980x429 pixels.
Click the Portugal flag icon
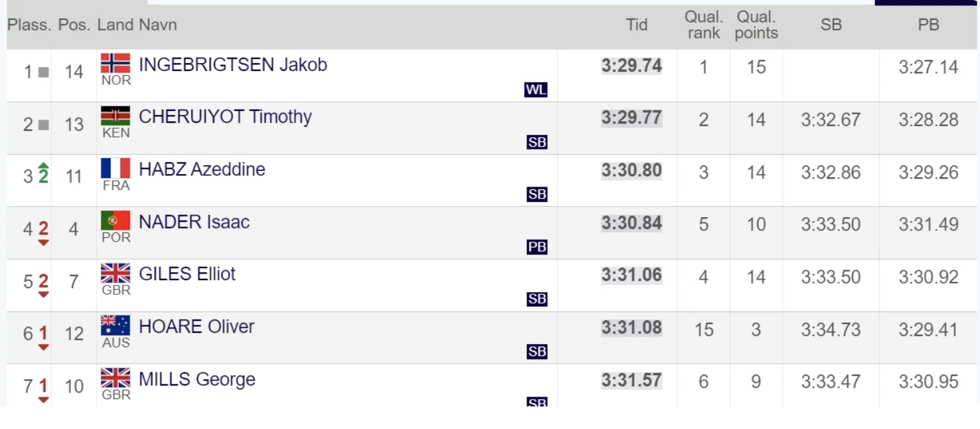(116, 220)
